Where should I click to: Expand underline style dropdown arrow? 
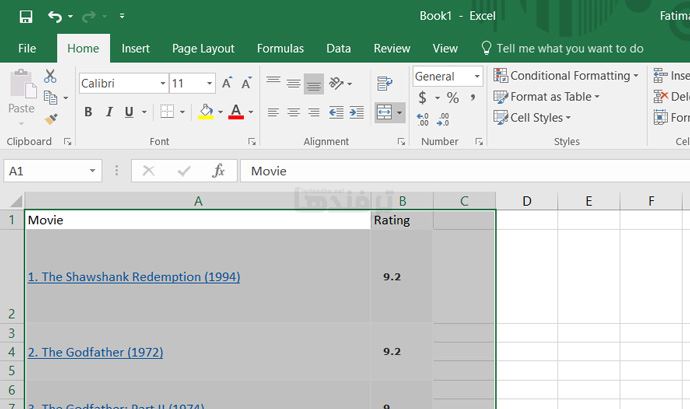[144, 112]
